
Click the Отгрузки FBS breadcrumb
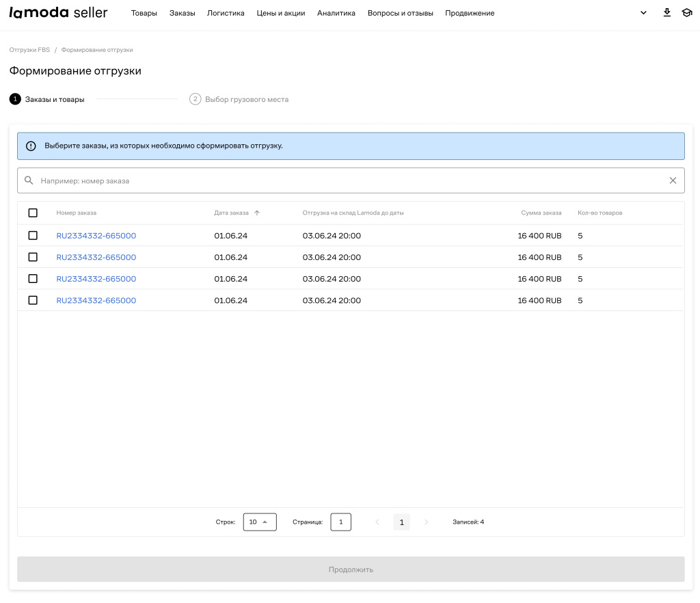(29, 50)
